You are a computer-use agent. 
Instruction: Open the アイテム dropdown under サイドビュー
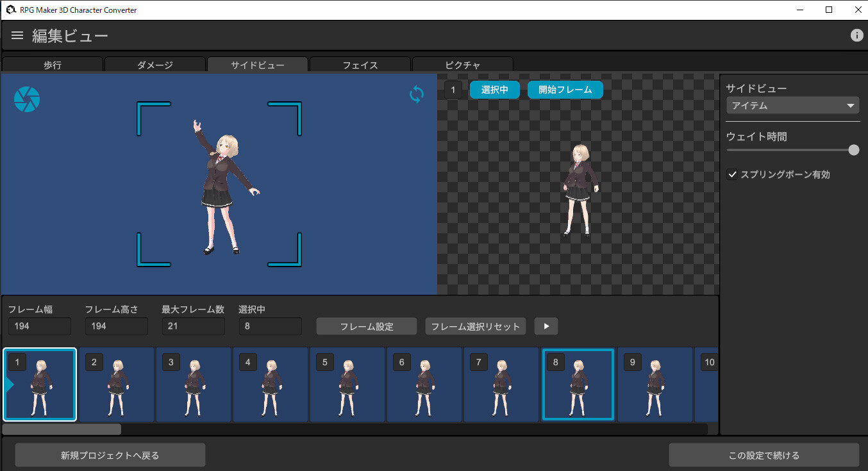pyautogui.click(x=792, y=105)
